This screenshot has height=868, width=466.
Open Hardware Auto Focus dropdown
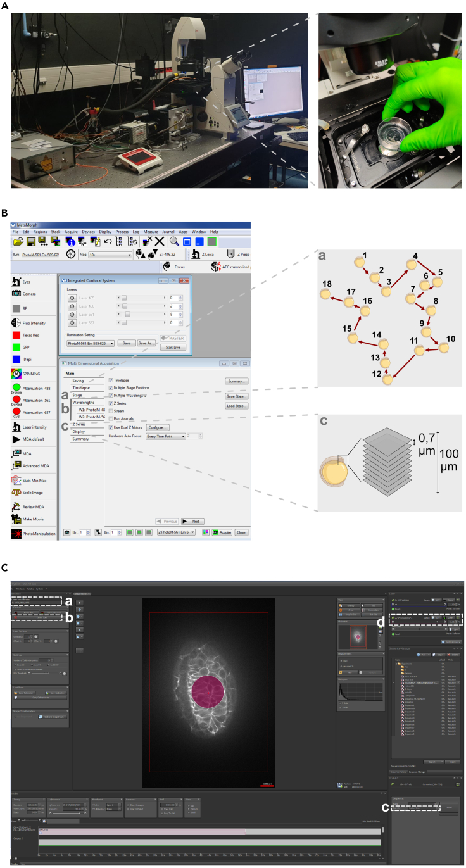[165, 436]
